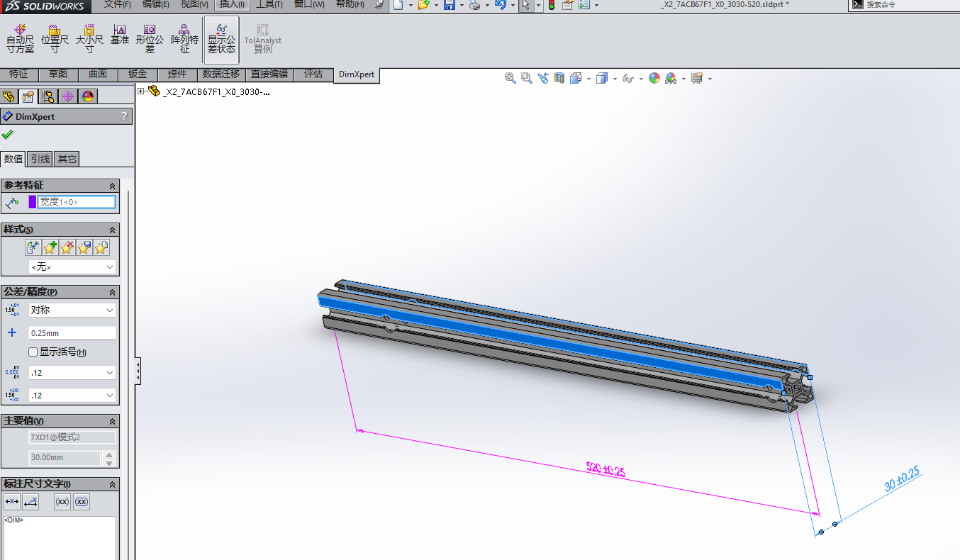Click the Auto Dimension Scheme (自动尺寸方案) tool
The width and height of the screenshot is (960, 560).
click(x=21, y=39)
